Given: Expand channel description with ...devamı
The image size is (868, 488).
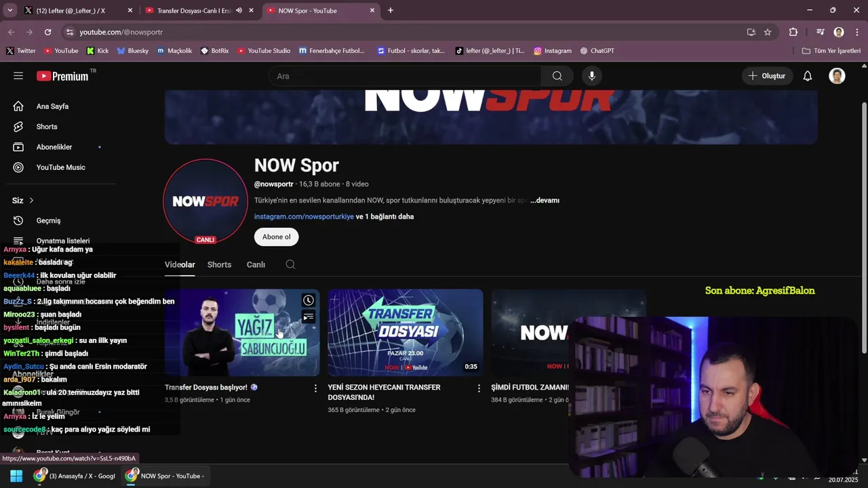Looking at the screenshot, I should tap(545, 201).
